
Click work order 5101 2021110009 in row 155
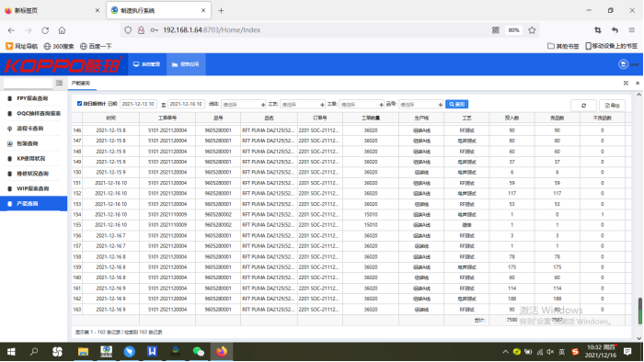tap(167, 225)
